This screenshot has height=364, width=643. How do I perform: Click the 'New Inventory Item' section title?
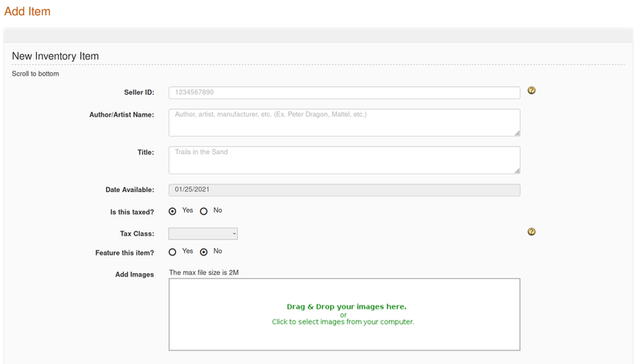click(x=55, y=56)
